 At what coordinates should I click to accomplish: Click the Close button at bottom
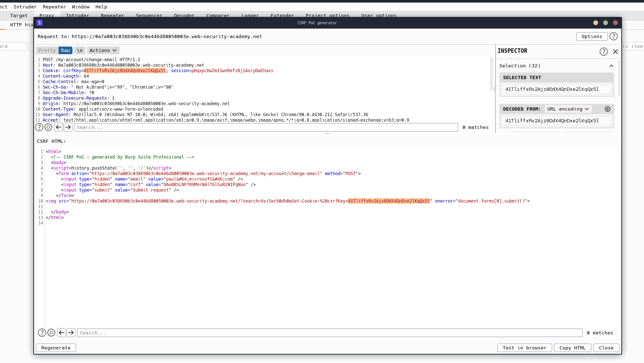(x=606, y=348)
